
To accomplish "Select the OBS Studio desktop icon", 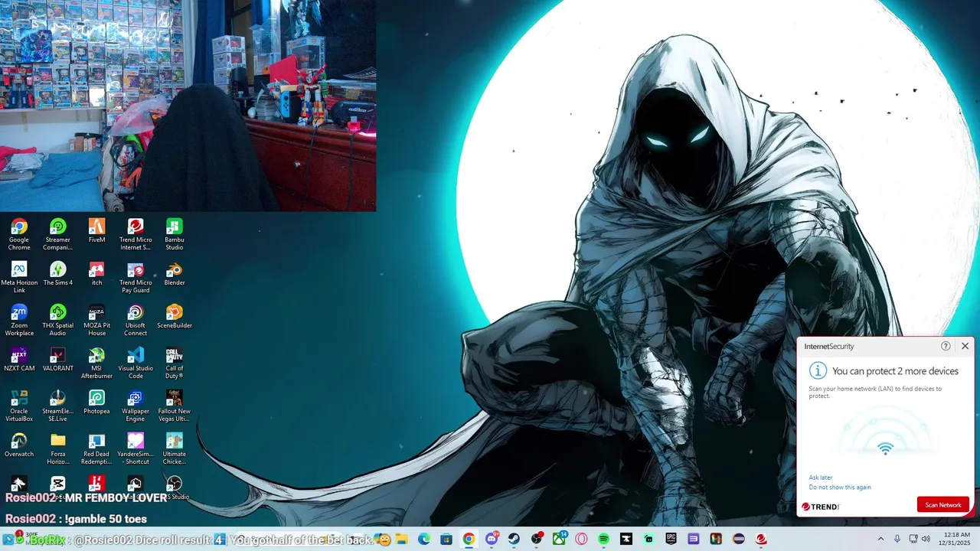I will click(175, 487).
